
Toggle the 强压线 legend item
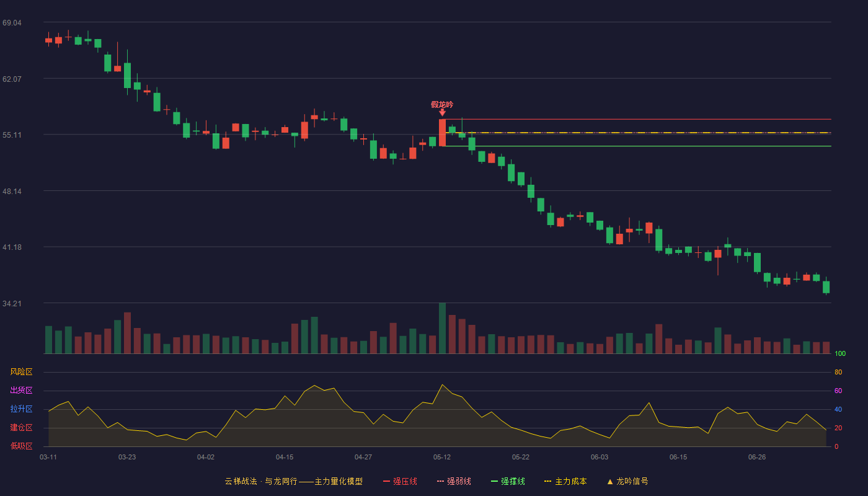click(x=400, y=481)
